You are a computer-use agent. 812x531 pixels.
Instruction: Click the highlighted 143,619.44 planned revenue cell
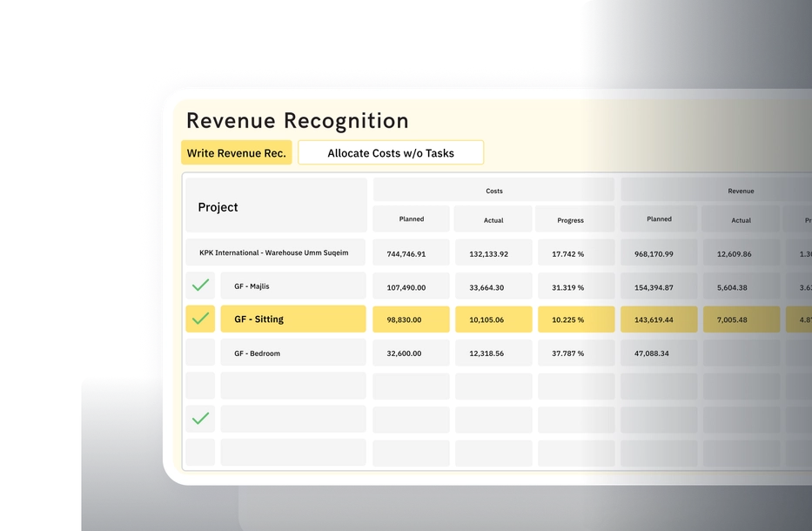click(x=658, y=319)
